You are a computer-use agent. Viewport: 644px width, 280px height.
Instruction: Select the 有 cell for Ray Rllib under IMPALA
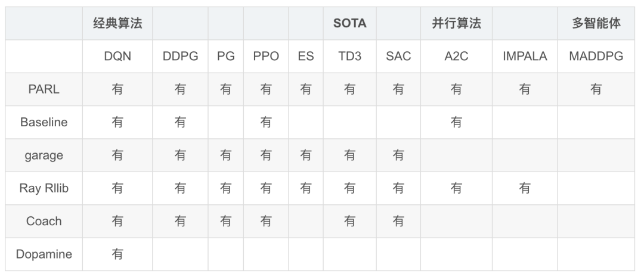point(525,188)
